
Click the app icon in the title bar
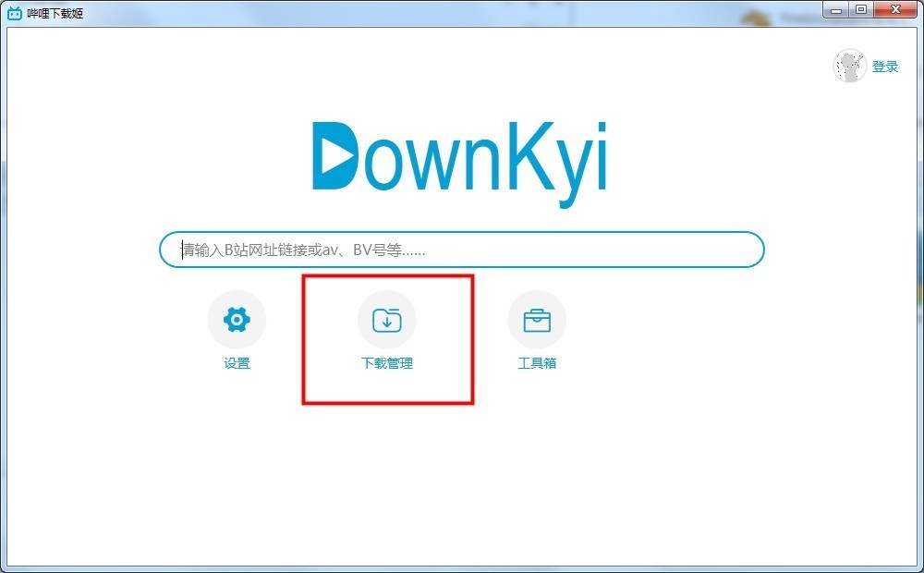click(15, 13)
